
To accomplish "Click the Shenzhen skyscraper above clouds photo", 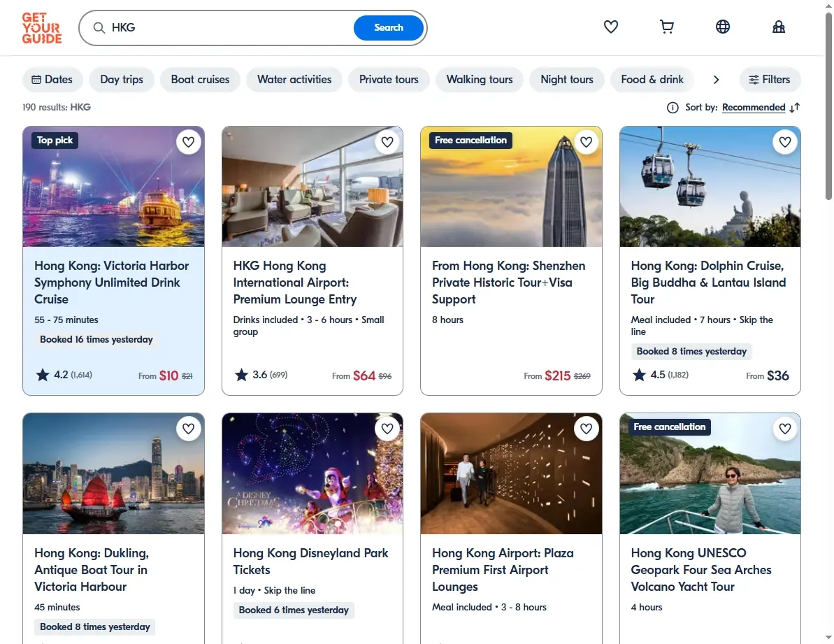I will tap(511, 187).
